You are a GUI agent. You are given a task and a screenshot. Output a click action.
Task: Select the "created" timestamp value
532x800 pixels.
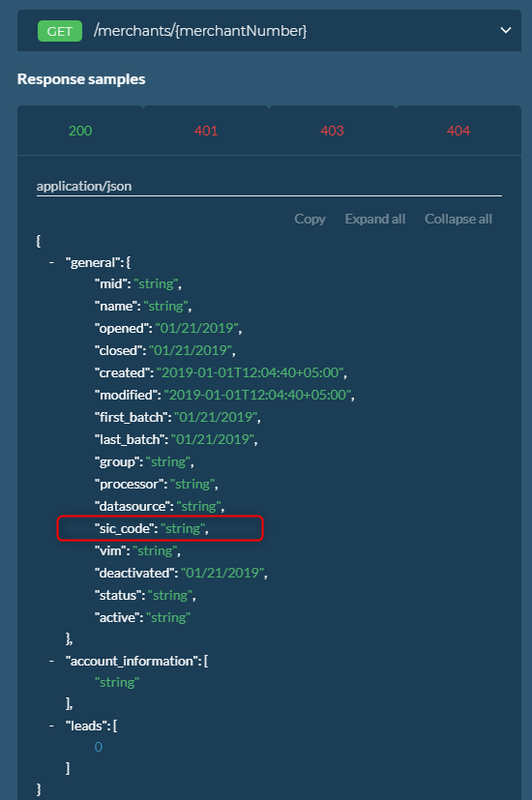click(x=250, y=372)
